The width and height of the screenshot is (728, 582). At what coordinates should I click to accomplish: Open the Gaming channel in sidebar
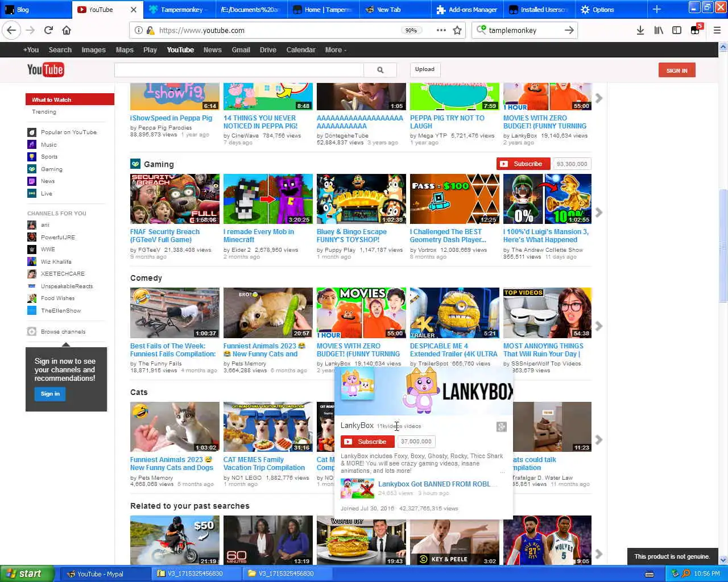pyautogui.click(x=45, y=169)
